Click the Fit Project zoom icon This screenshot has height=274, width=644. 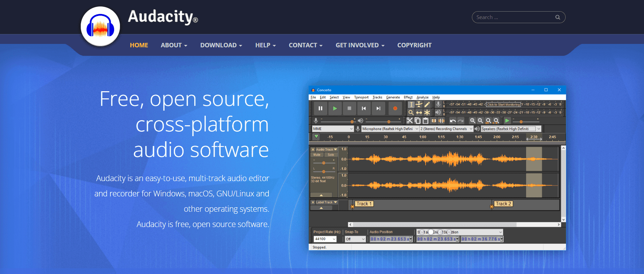(496, 120)
